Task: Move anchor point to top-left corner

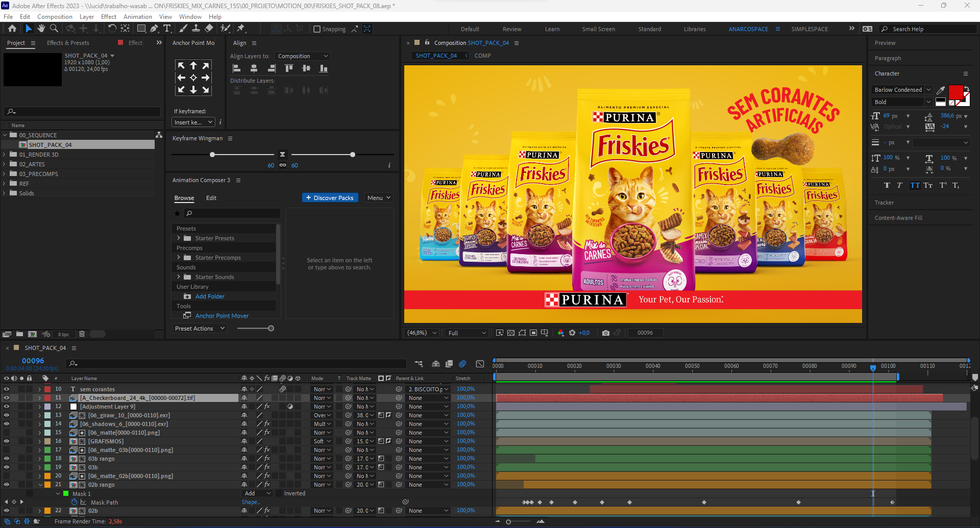Action: (181, 65)
